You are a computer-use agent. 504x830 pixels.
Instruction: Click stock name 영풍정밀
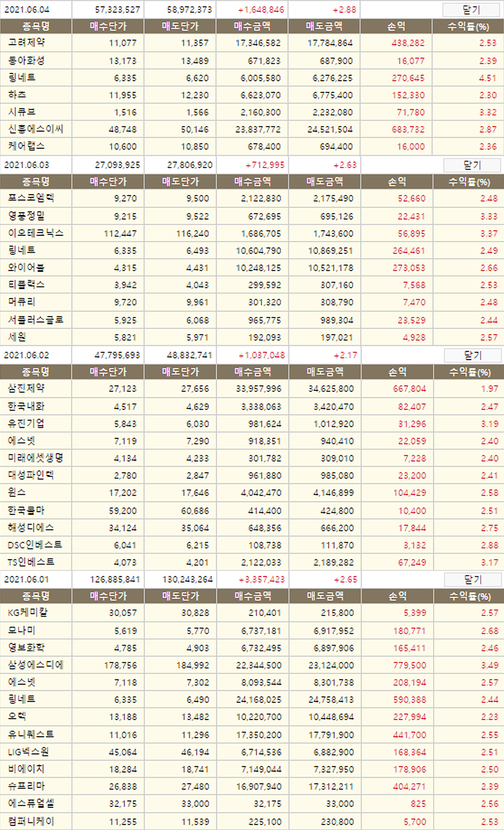tap(26, 216)
